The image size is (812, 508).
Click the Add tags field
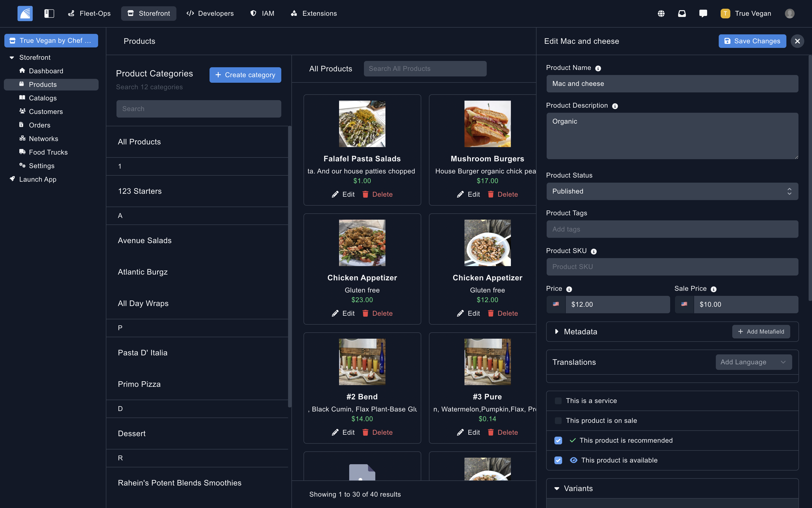pyautogui.click(x=672, y=229)
